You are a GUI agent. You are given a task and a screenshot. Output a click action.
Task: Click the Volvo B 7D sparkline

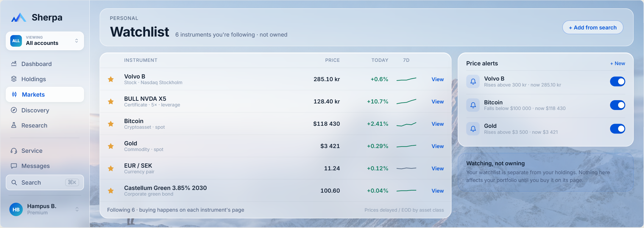pyautogui.click(x=406, y=79)
